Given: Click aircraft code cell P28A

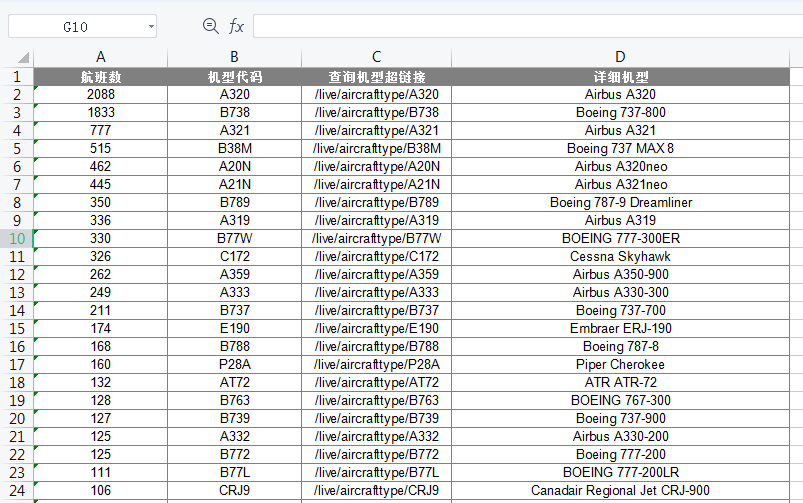Looking at the screenshot, I should pos(235,365).
